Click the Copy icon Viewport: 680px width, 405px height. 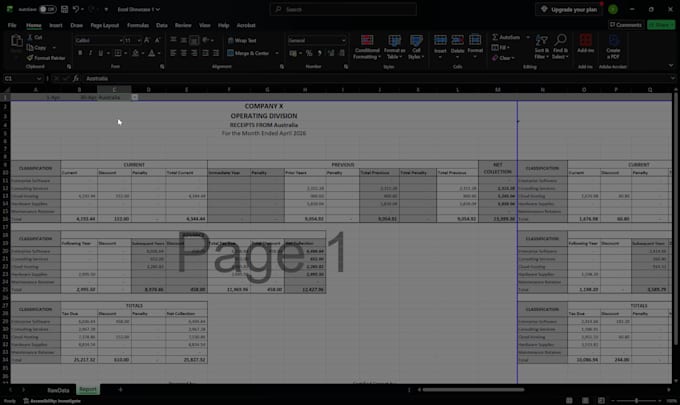pyautogui.click(x=30, y=48)
